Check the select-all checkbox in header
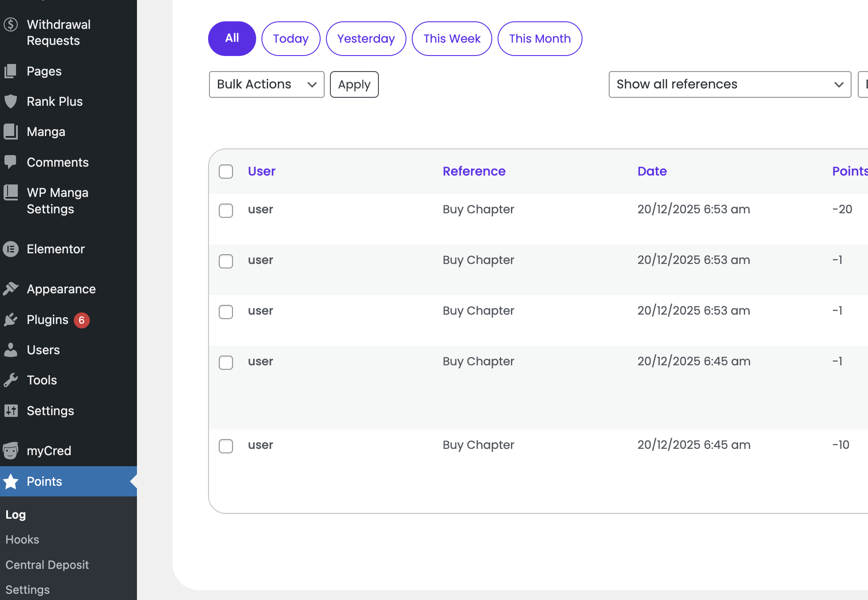This screenshot has height=600, width=868. (226, 172)
